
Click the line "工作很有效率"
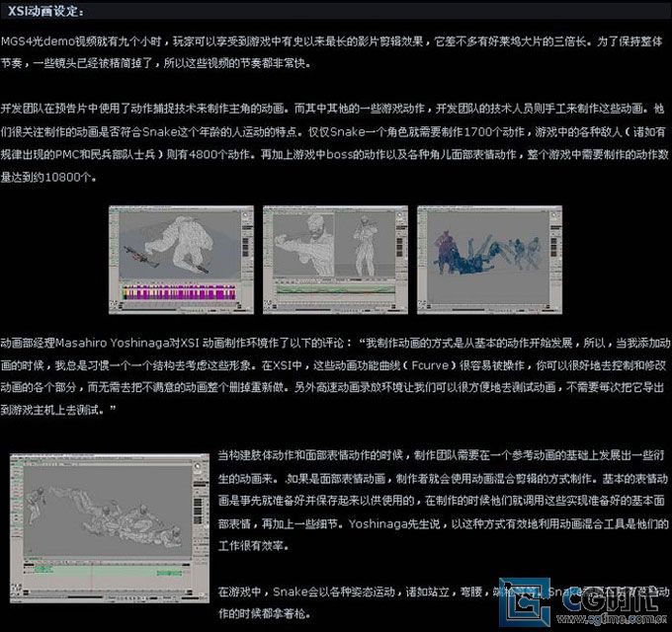255,546
